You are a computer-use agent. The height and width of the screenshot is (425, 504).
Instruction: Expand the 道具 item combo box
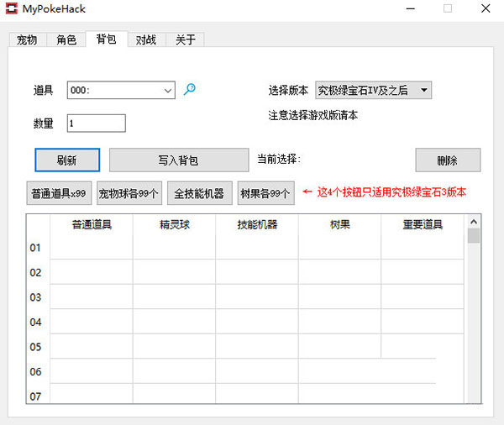coord(121,90)
